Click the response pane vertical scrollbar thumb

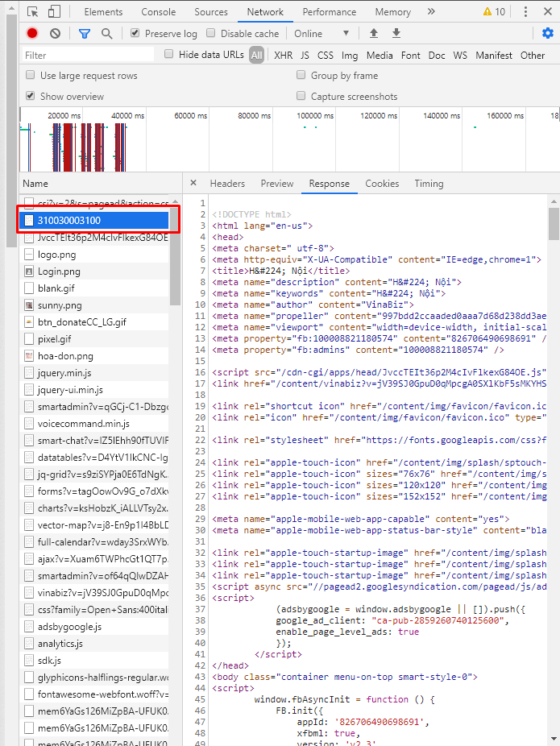(x=554, y=224)
